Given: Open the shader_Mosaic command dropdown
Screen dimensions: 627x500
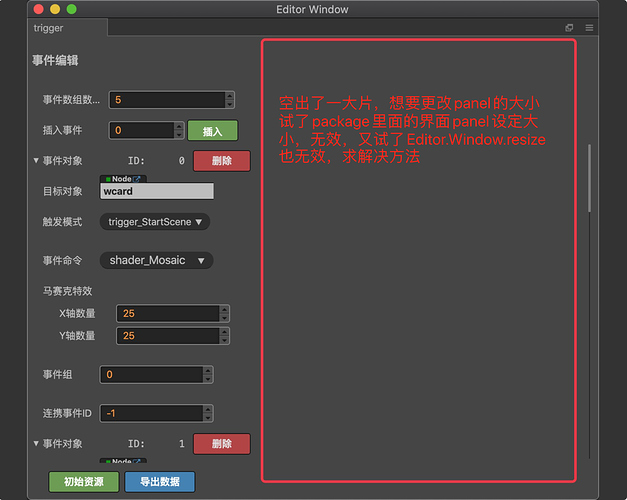Looking at the screenshot, I should pyautogui.click(x=156, y=260).
